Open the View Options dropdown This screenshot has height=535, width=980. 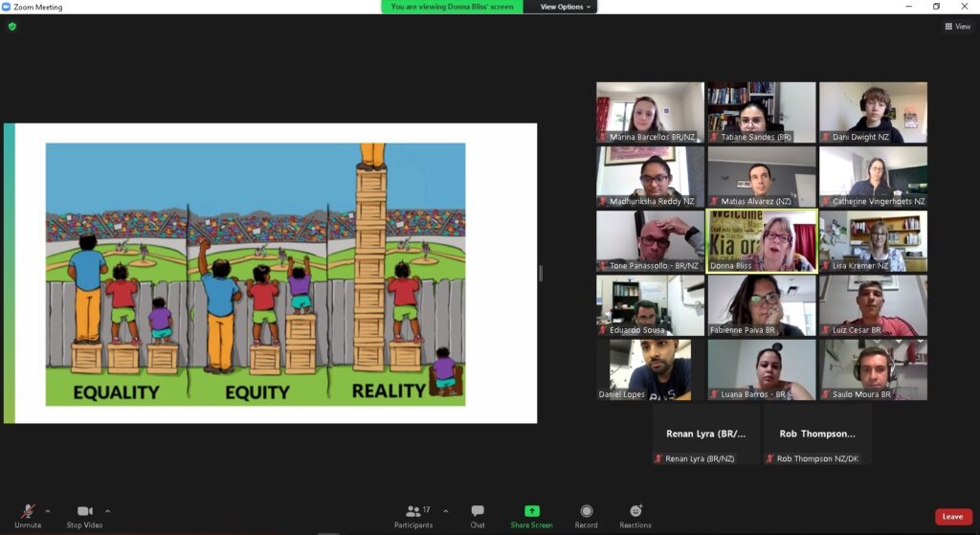tap(566, 7)
